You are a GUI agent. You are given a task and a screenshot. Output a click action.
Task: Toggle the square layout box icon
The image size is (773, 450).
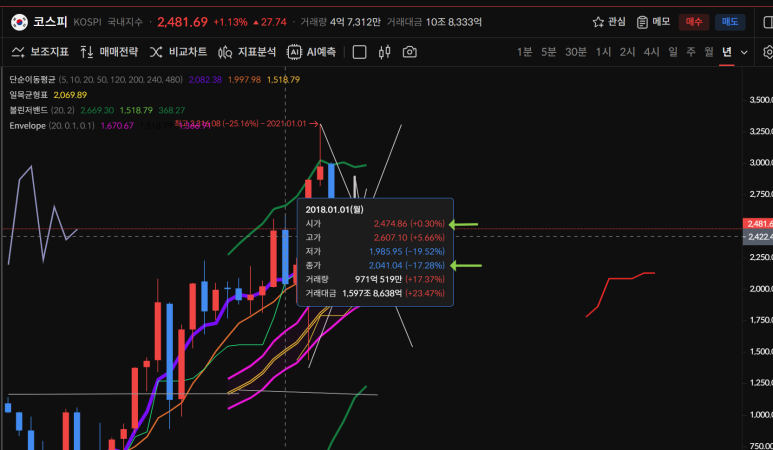[x=359, y=52]
